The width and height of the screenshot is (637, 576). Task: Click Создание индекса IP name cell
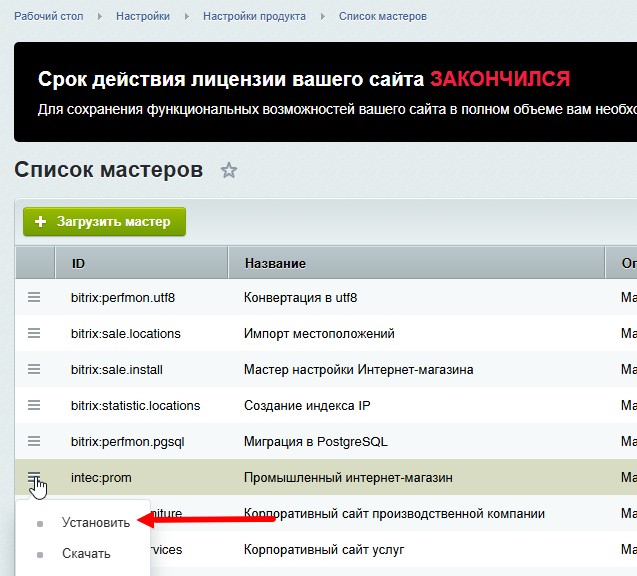tap(307, 405)
